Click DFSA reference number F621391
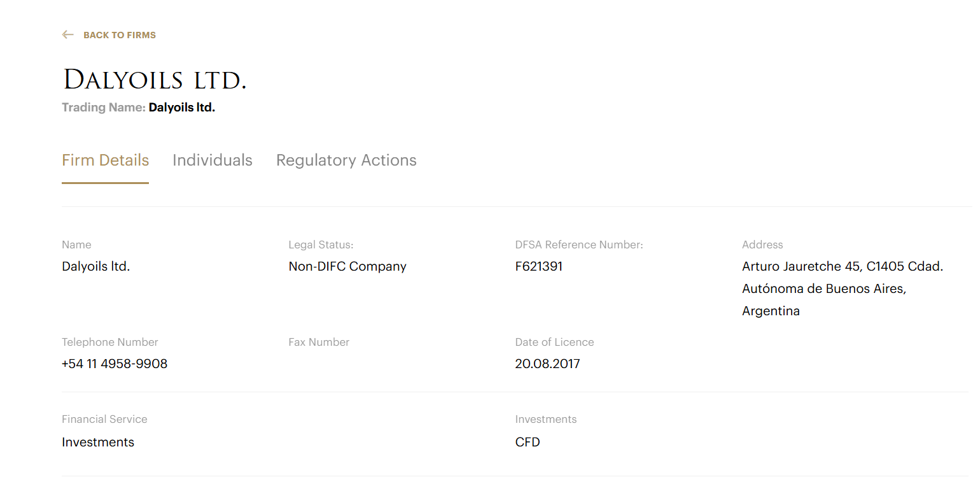This screenshot has height=484, width=980. (539, 266)
